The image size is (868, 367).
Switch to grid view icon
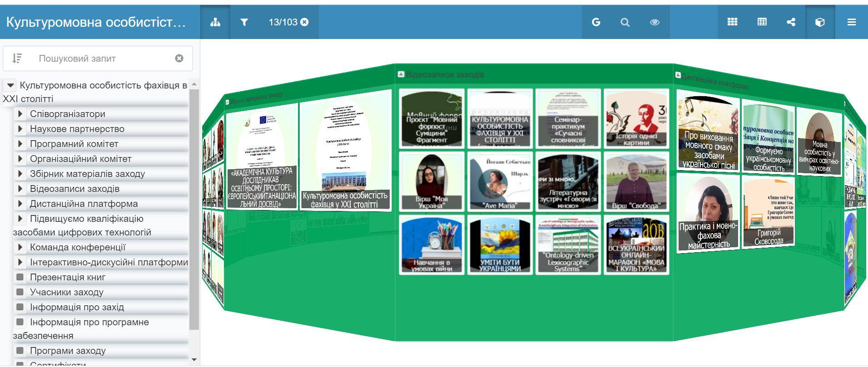pyautogui.click(x=732, y=22)
